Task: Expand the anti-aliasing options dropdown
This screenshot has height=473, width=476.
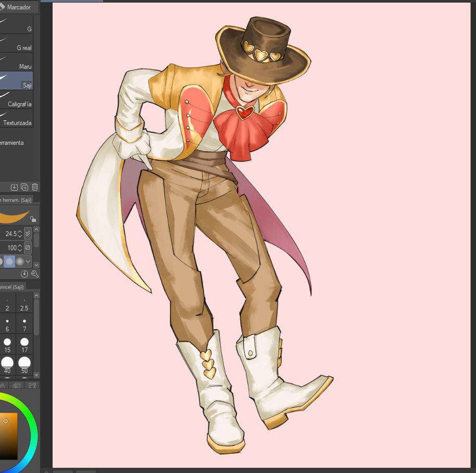Action: 28,262
